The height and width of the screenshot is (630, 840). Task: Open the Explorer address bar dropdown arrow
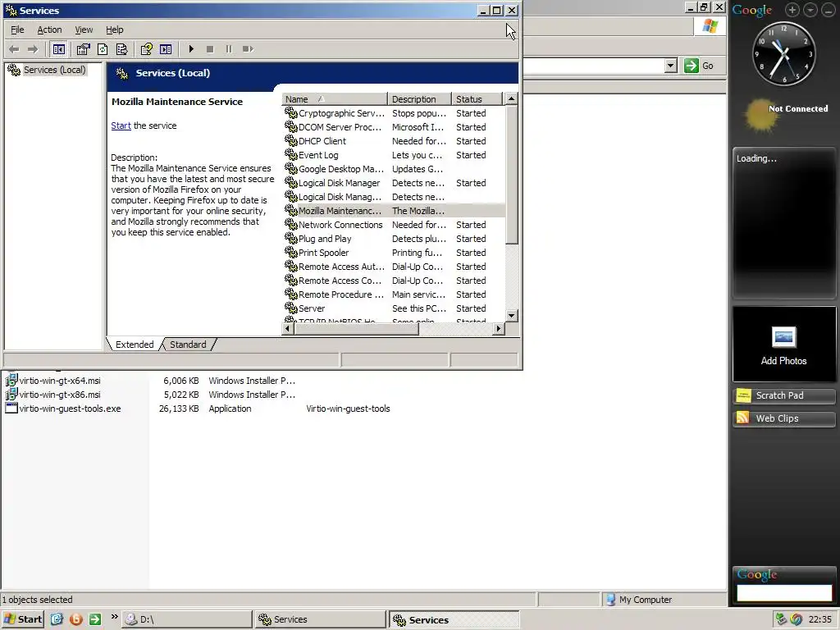coord(671,66)
